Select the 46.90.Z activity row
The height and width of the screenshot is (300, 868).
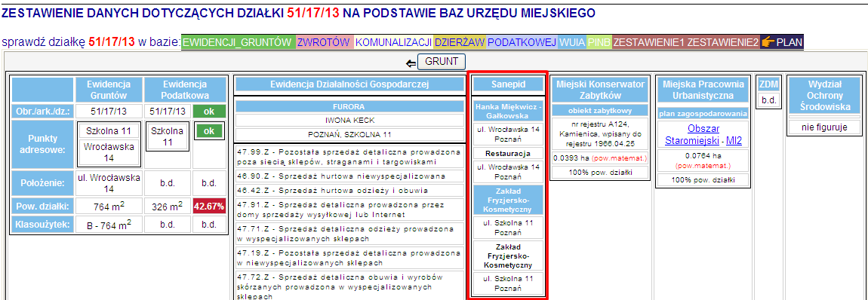point(349,176)
